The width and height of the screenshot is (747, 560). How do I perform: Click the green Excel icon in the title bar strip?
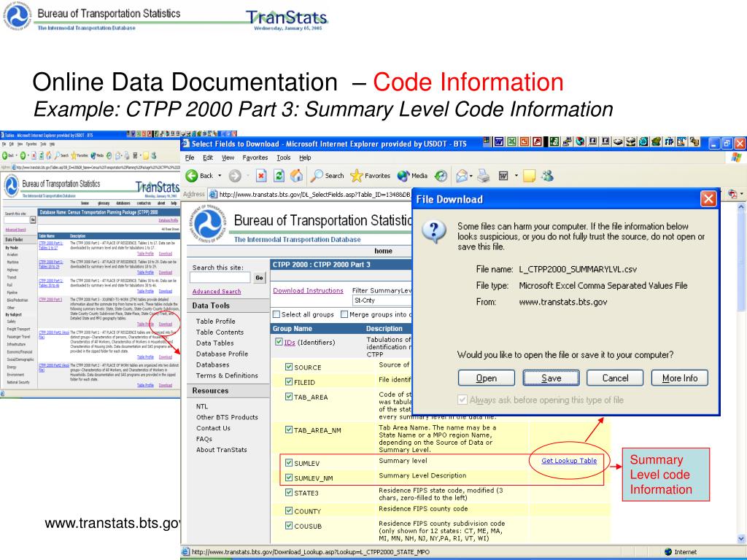511,141
